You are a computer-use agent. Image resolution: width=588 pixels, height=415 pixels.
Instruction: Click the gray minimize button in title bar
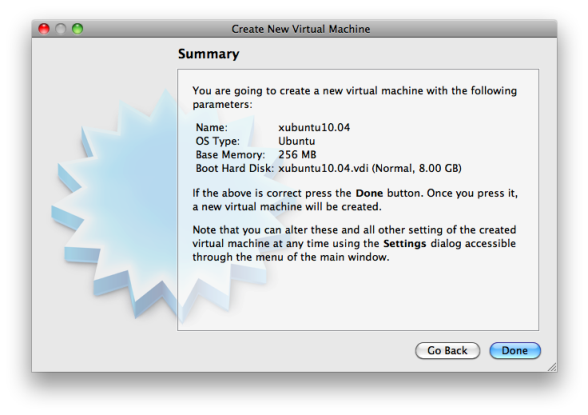click(61, 29)
